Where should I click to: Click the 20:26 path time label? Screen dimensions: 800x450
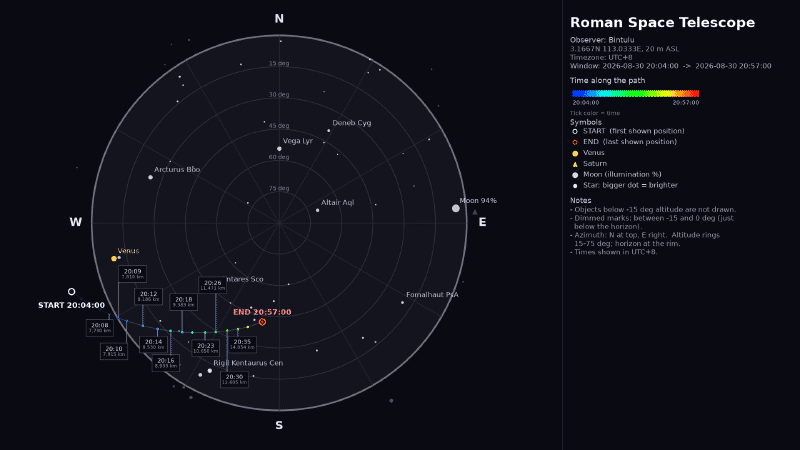[213, 285]
